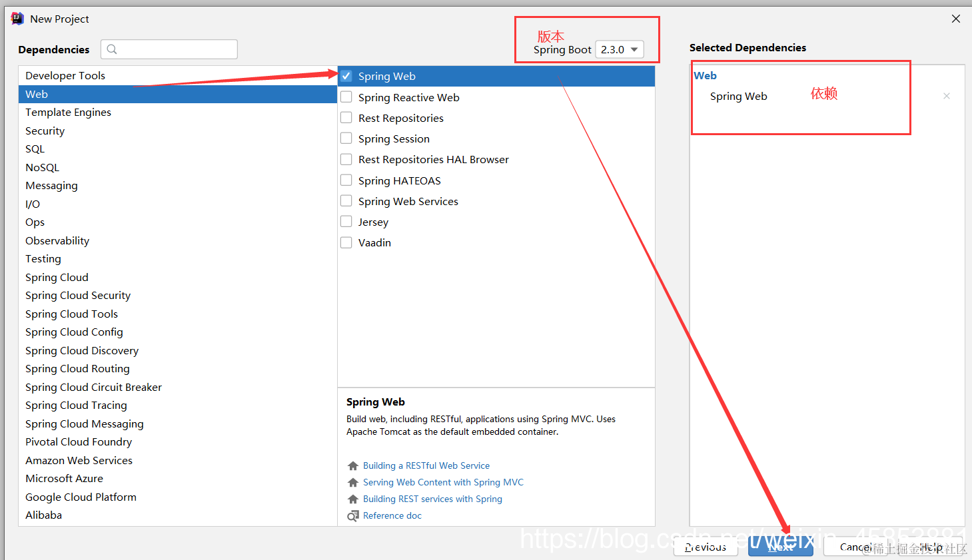Open Serving Web Content with Spring MVC link

[x=443, y=482]
